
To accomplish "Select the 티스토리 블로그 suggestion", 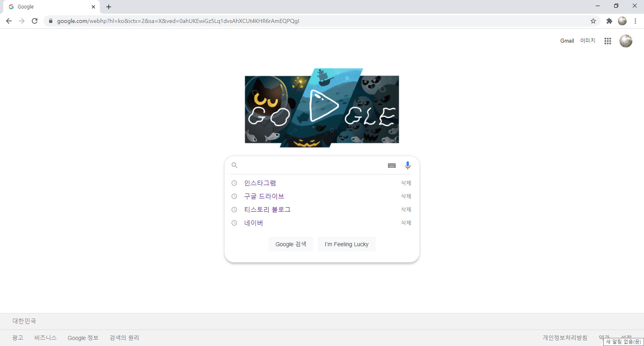I will tap(267, 210).
